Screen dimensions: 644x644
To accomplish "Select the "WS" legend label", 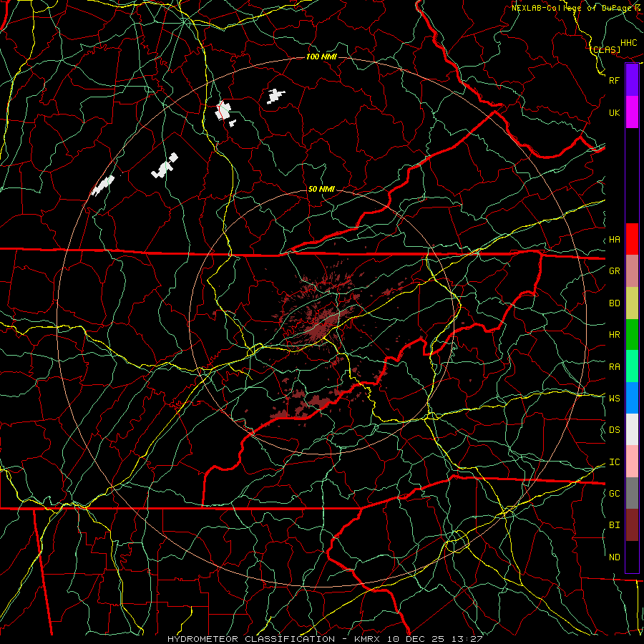I will pos(614,399).
